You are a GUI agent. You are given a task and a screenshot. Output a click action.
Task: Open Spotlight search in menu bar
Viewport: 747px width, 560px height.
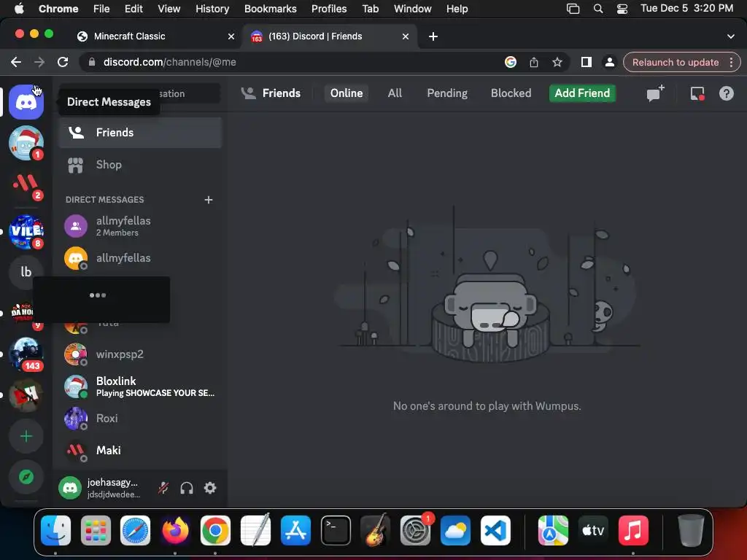(x=598, y=9)
